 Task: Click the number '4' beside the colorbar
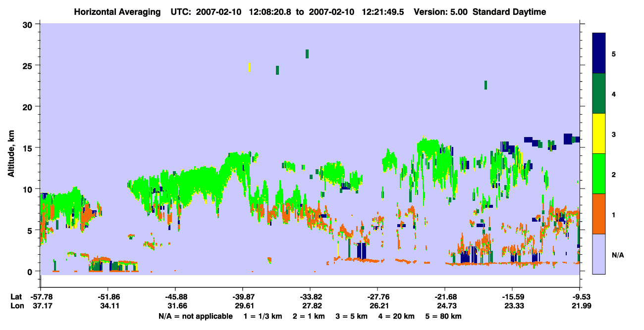[613, 94]
